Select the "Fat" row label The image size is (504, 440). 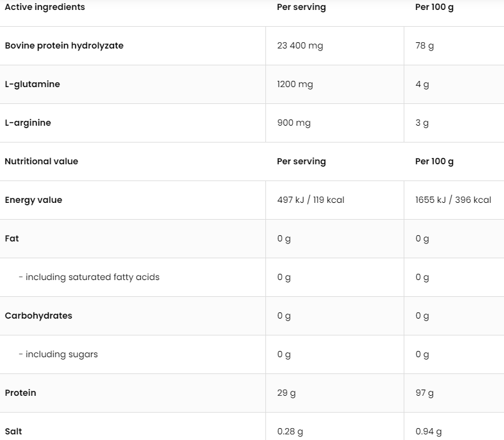[x=12, y=238]
